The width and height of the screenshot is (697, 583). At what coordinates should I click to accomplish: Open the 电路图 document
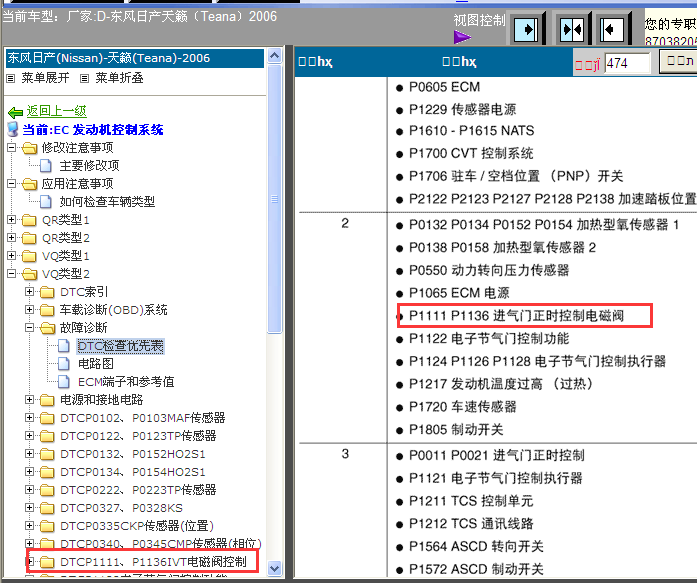(x=96, y=364)
